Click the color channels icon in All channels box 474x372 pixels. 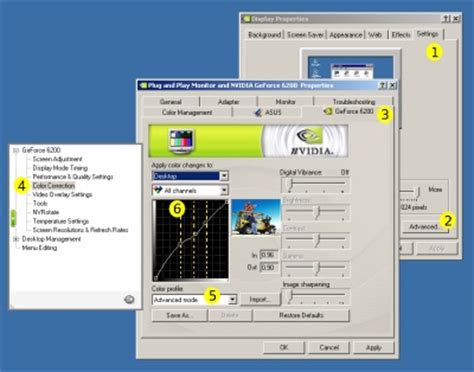click(x=157, y=190)
